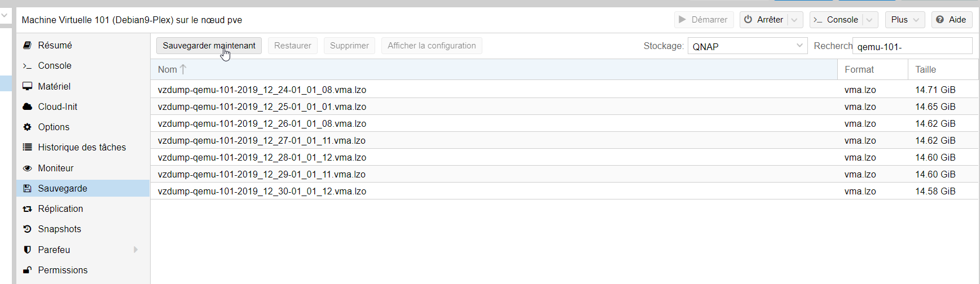The width and height of the screenshot is (980, 284).
Task: Click the Parefeu shield icon
Action: pyautogui.click(x=27, y=250)
